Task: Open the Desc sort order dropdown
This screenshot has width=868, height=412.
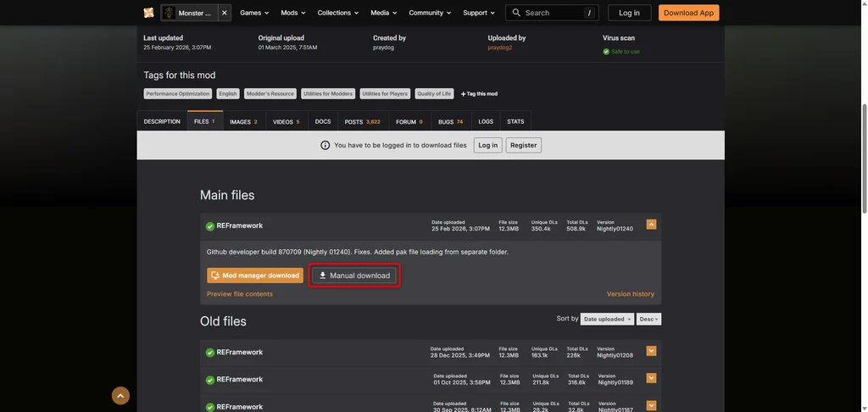Action: 649,319
